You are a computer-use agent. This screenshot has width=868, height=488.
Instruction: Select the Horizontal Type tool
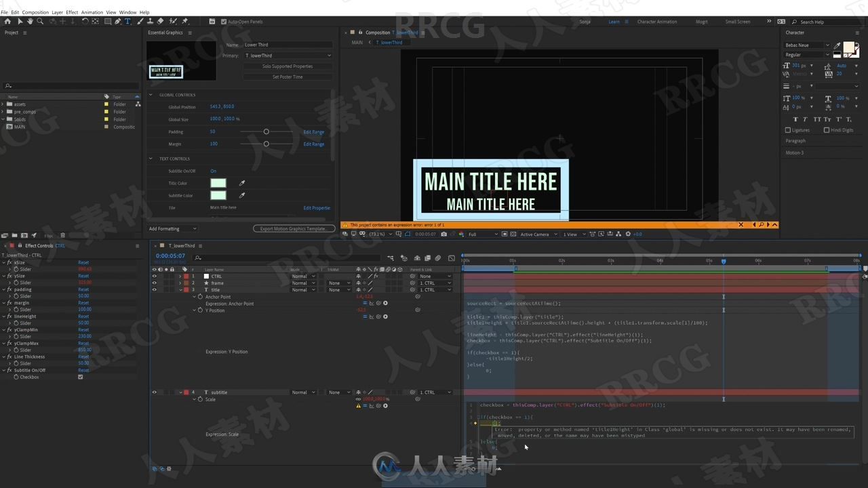tap(128, 22)
